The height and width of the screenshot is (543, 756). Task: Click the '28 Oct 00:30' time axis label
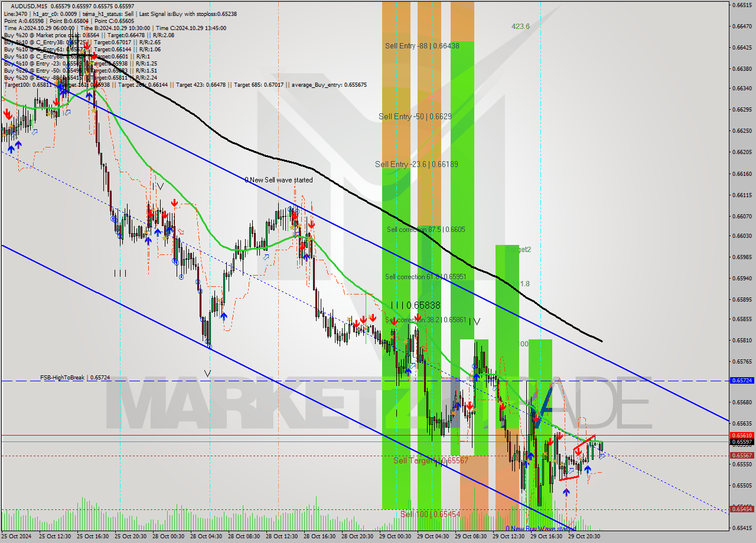[168, 537]
